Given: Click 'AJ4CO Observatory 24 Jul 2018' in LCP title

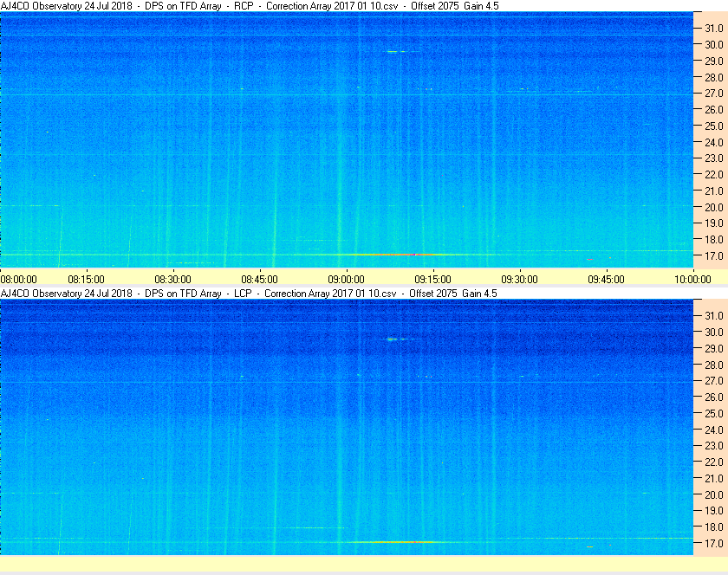Looking at the screenshot, I should 67,294.
